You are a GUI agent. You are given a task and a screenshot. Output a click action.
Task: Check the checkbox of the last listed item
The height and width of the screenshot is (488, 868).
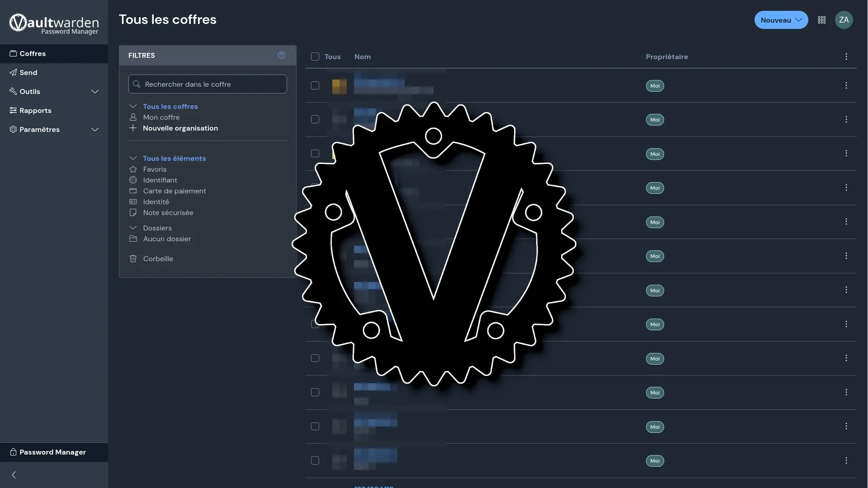pos(315,460)
